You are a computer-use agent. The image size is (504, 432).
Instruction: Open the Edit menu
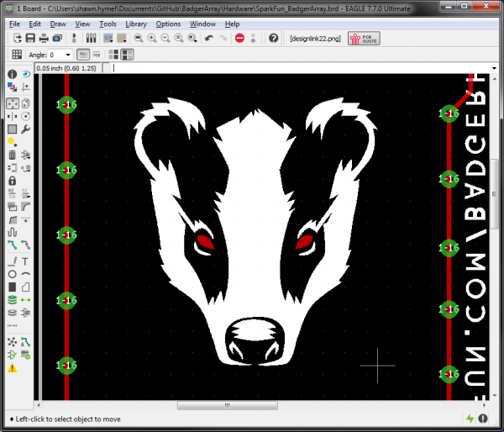(x=34, y=24)
